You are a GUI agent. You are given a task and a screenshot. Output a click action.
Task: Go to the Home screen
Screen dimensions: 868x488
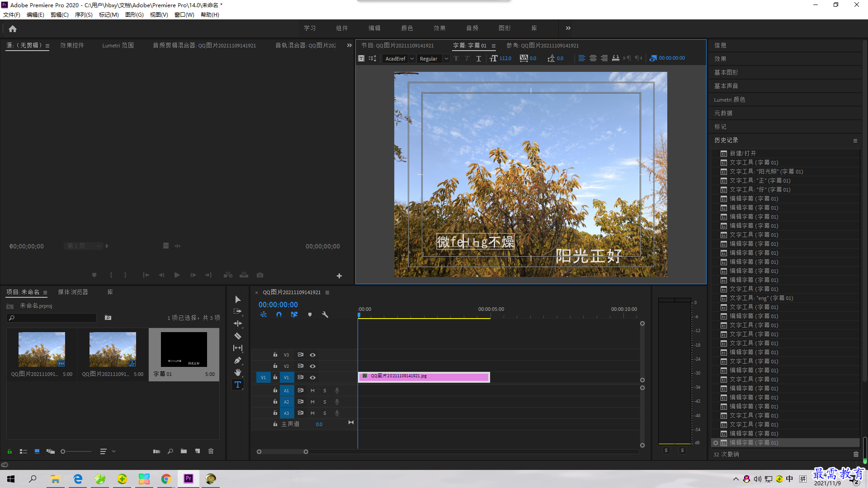13,28
